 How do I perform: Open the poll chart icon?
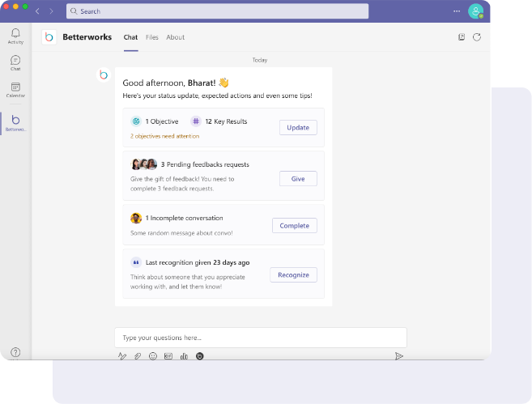184,356
